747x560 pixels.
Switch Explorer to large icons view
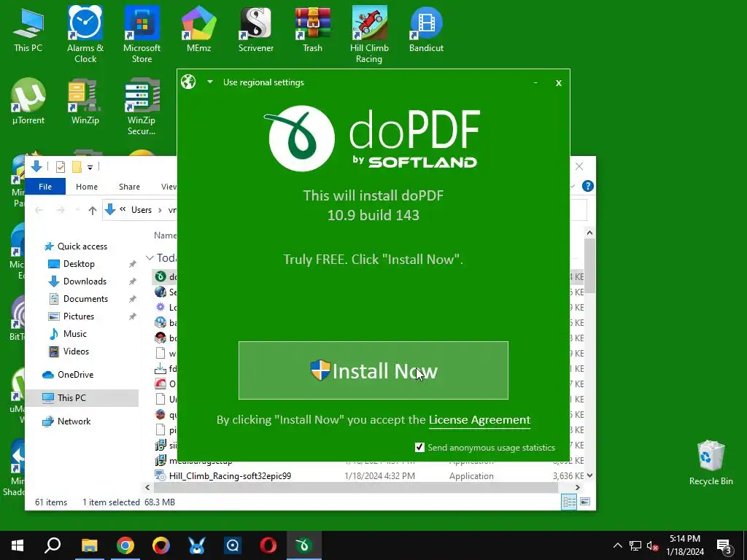tap(585, 502)
